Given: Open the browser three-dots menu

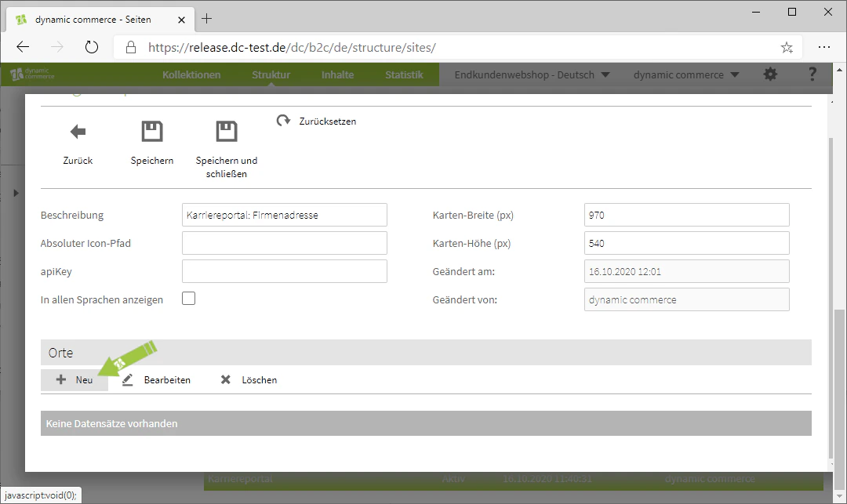Looking at the screenshot, I should click(x=823, y=47).
